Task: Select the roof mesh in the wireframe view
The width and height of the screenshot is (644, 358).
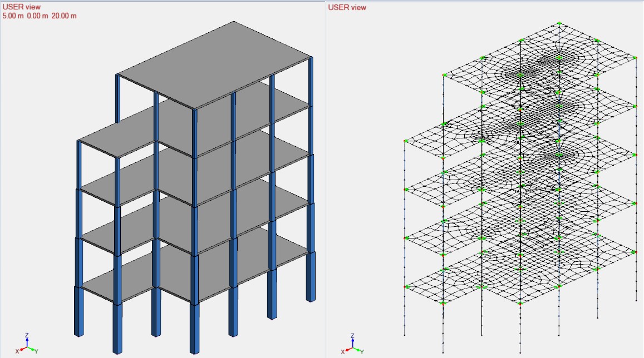Action: 540,67
